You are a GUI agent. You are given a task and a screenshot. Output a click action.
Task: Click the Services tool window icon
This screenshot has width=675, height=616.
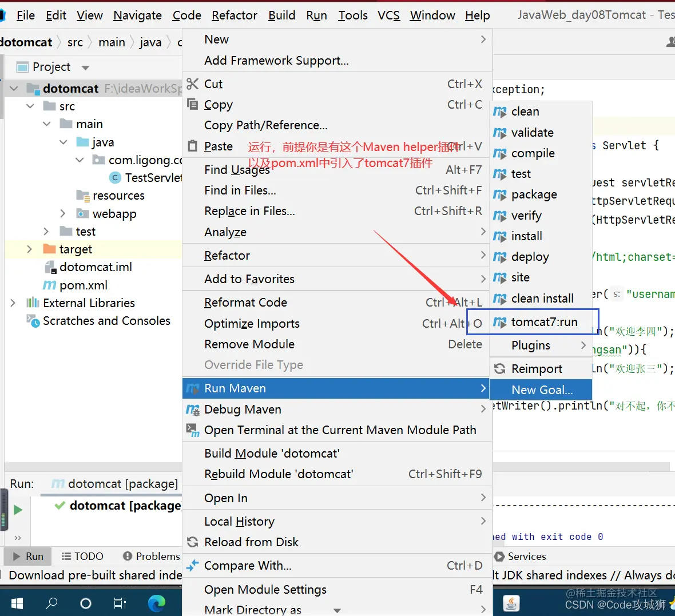[499, 556]
